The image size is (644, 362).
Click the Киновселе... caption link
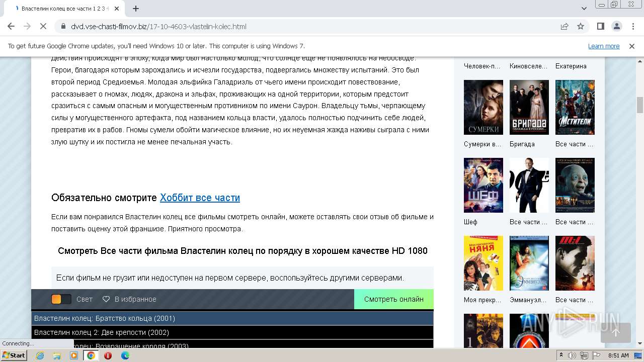pyautogui.click(x=529, y=66)
